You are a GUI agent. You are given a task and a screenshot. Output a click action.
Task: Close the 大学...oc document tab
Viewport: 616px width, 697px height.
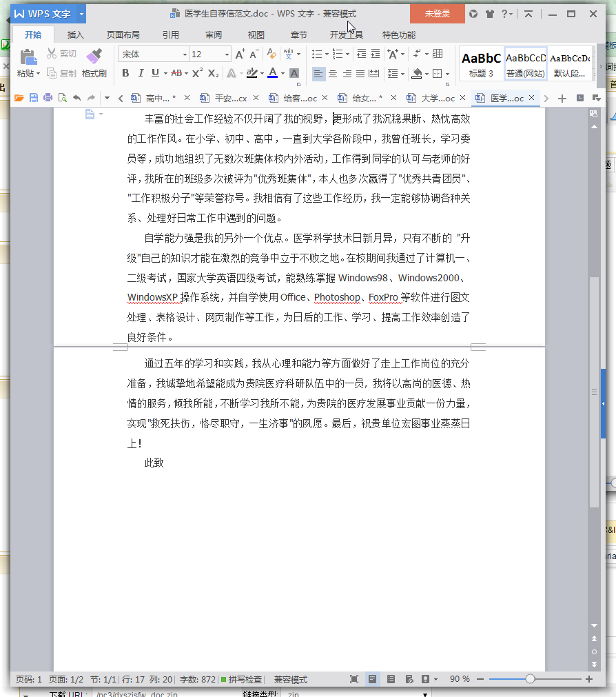click(x=462, y=98)
